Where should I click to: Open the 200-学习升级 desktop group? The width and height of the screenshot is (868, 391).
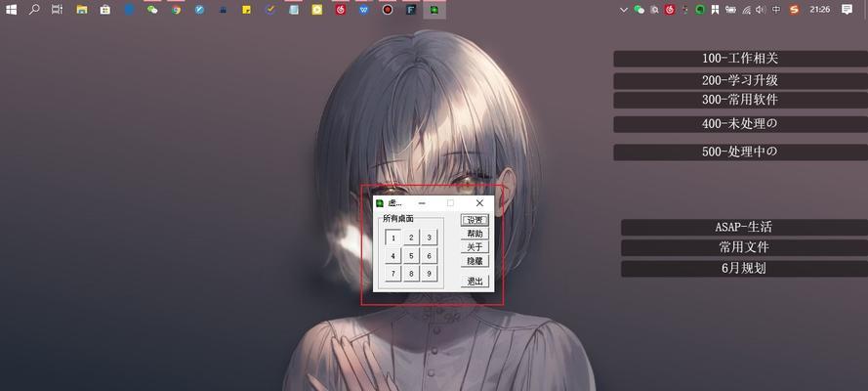[740, 81]
